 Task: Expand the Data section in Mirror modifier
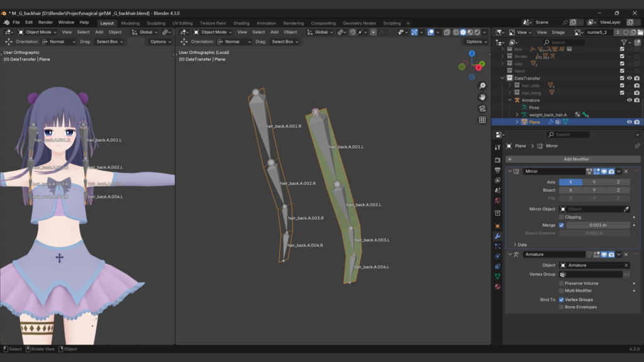[x=516, y=244]
